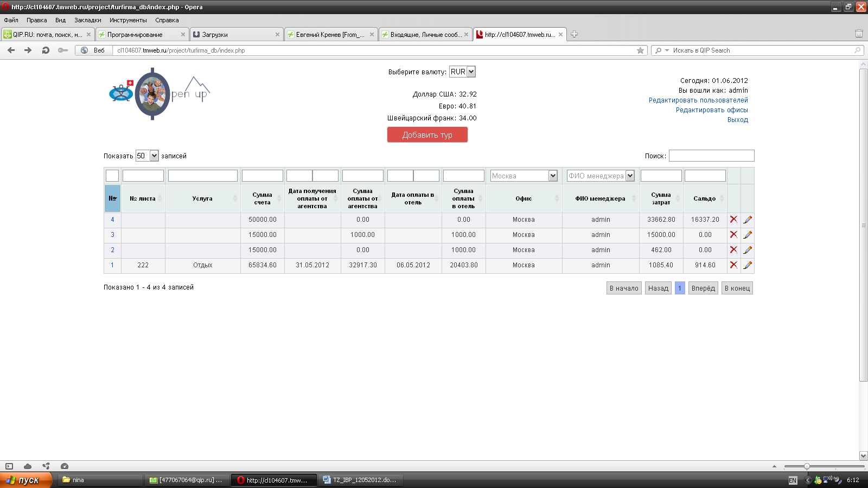
Task: Open the Справка menu
Action: tap(167, 20)
